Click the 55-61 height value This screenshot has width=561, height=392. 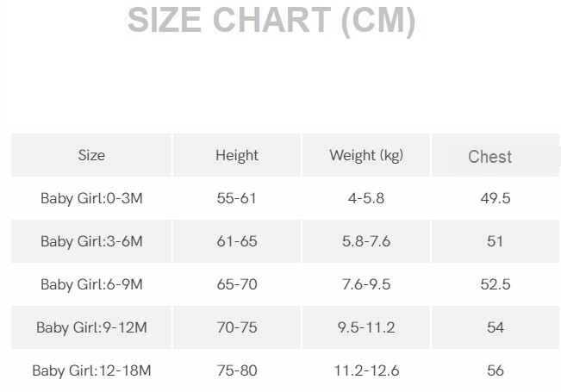[x=236, y=198]
